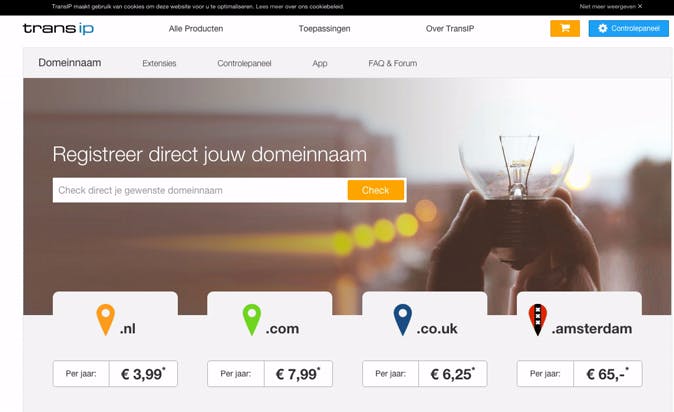This screenshot has width=674, height=412.
Task: Select the .amsterdam price € 65,-
Action: click(x=607, y=374)
